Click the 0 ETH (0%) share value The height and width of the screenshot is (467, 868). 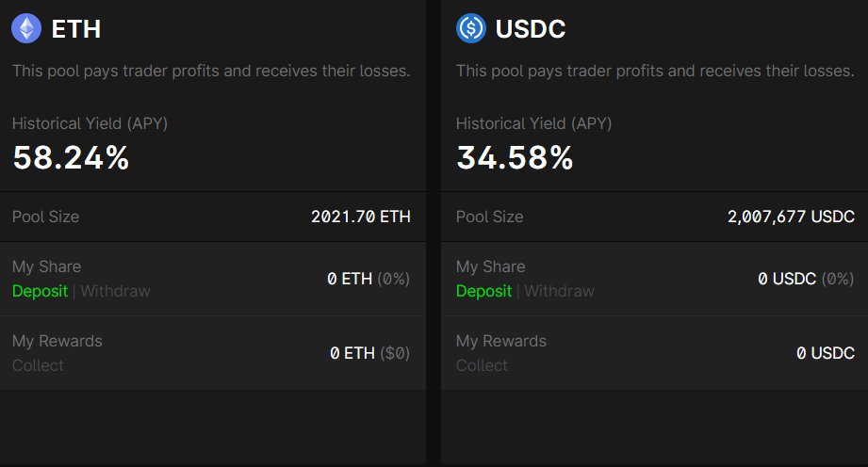coord(368,279)
